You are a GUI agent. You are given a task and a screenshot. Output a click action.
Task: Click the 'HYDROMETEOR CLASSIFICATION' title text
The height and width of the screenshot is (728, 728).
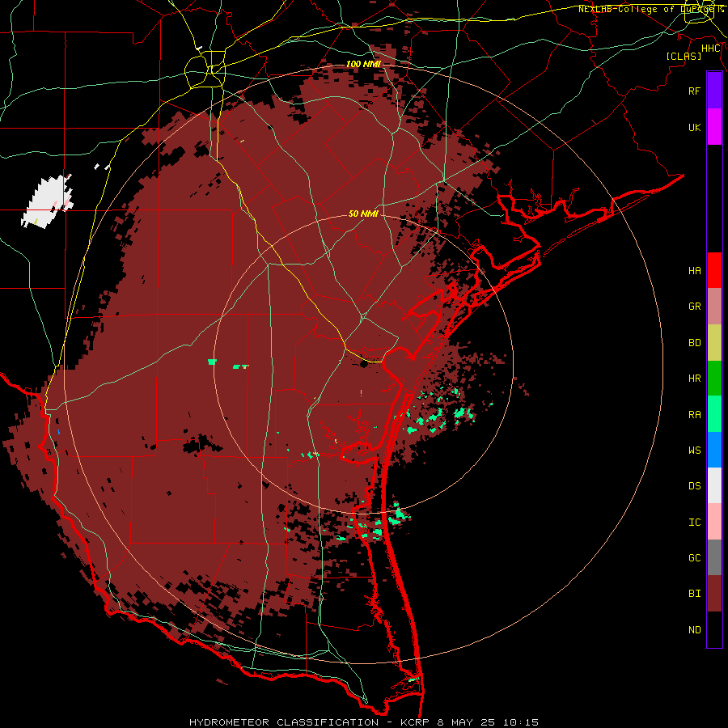[x=284, y=722]
